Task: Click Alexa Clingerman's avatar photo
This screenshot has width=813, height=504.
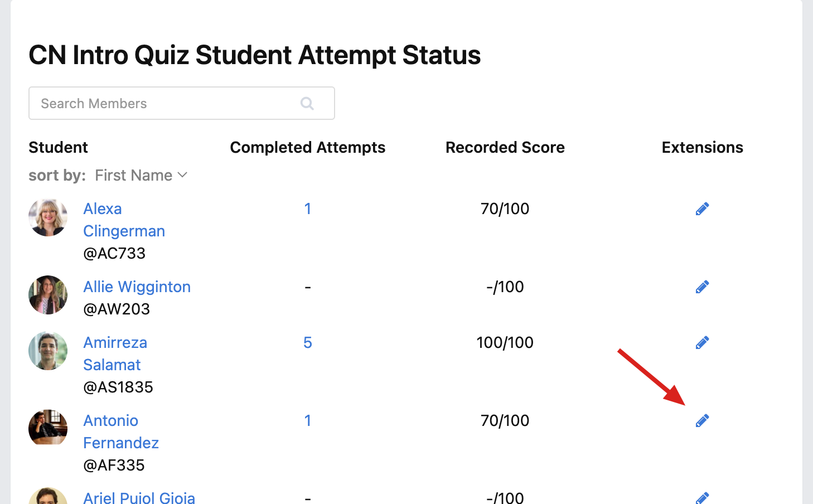Action: (48, 217)
